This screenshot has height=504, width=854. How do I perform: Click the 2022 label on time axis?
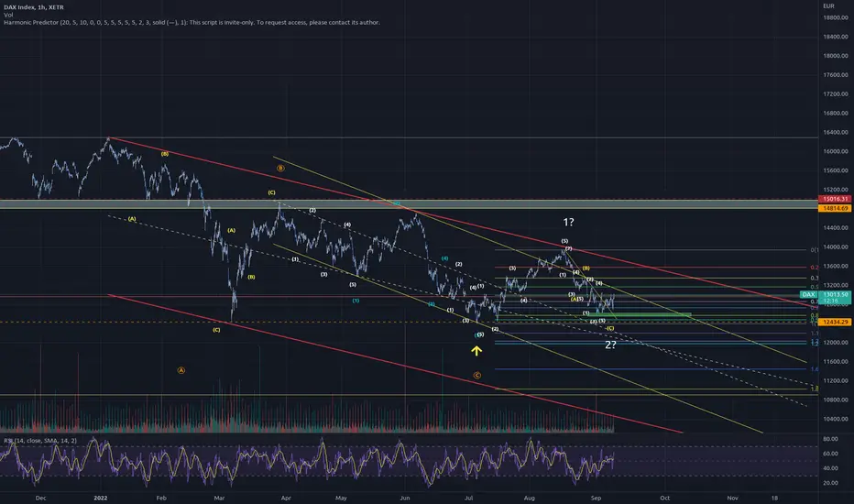[x=100, y=498]
